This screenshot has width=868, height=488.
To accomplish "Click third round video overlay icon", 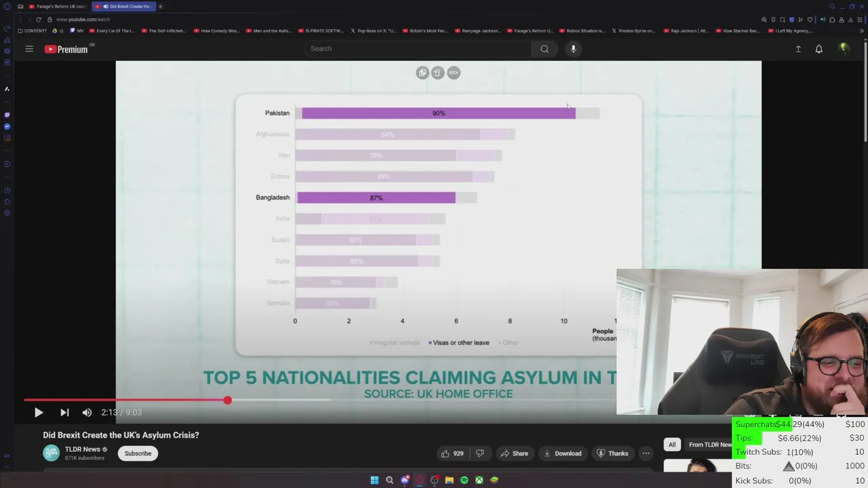I will coord(454,73).
